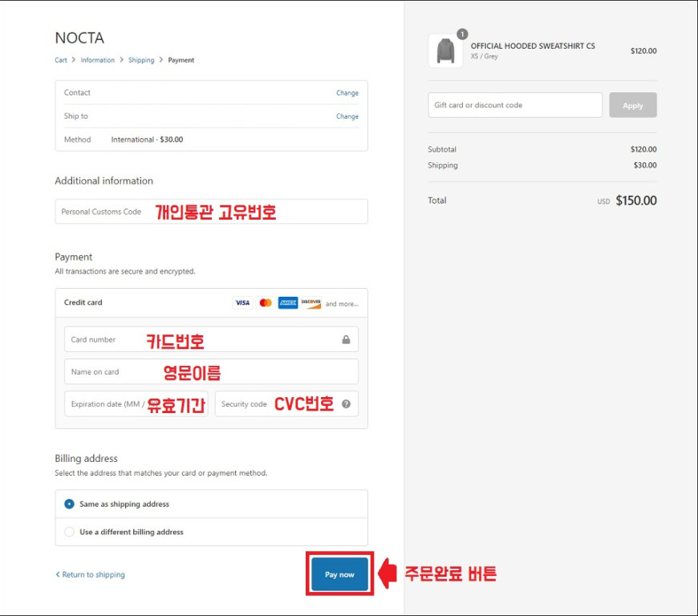698x616 pixels.
Task: Click the Subtotal '$120.00' value
Action: coord(643,149)
